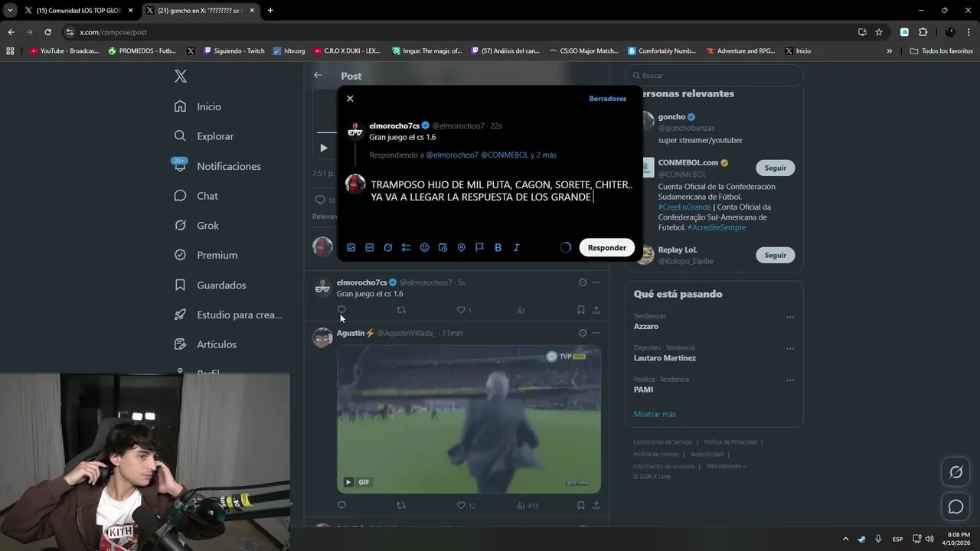Schedule the post with calendar icon

pyautogui.click(x=443, y=247)
